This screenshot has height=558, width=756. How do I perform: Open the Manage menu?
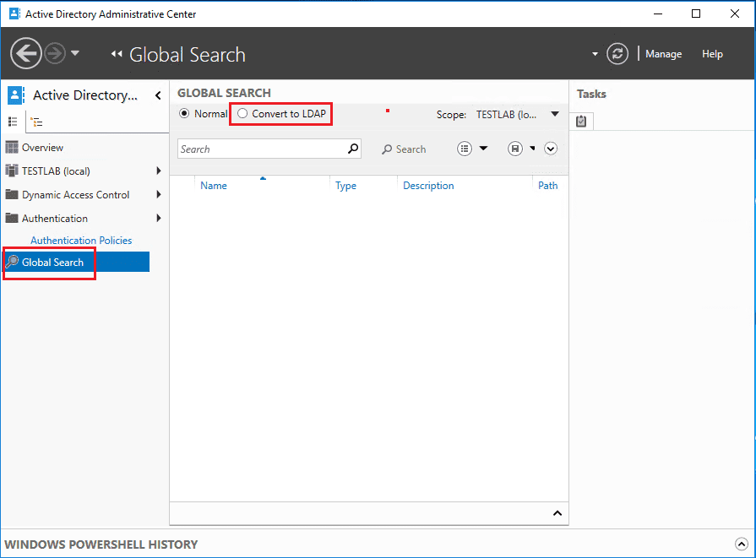[x=663, y=54]
